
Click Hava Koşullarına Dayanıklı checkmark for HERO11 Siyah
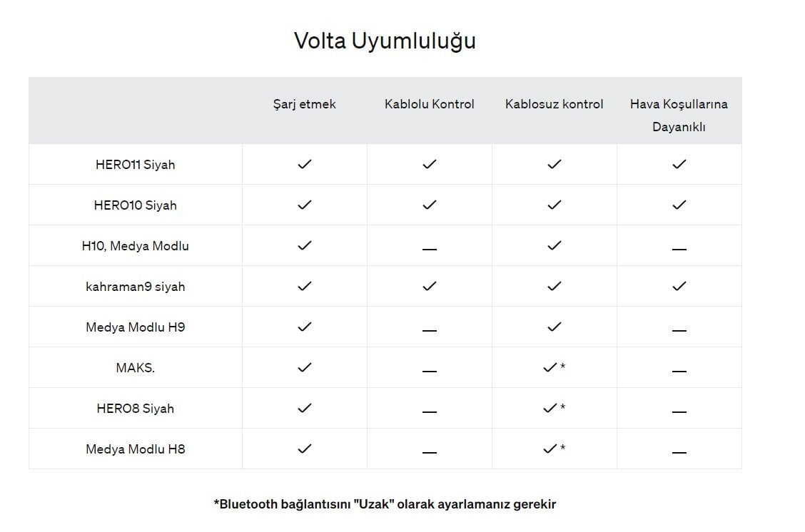coord(679,164)
